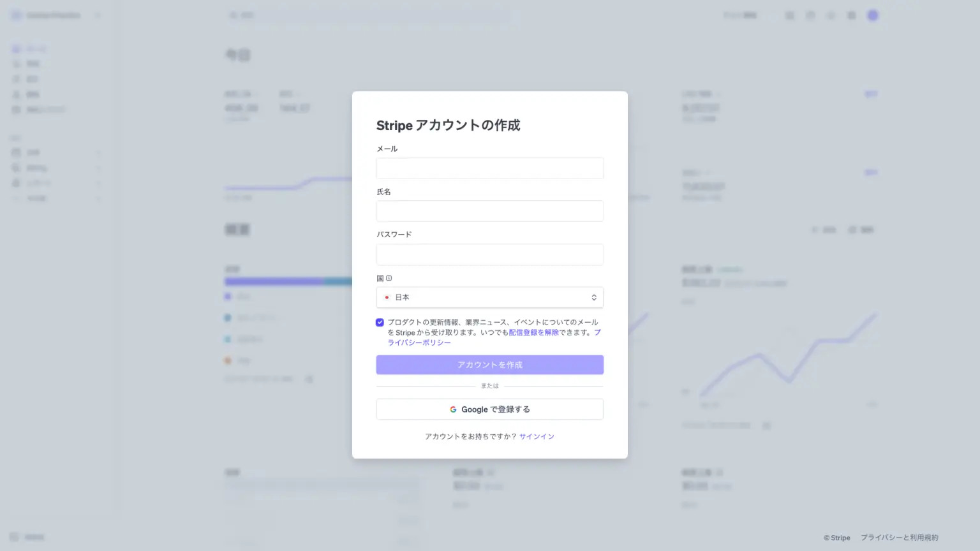Viewport: 980px width, 551px height.
Task: Click the Google で登録する button
Action: tap(490, 409)
